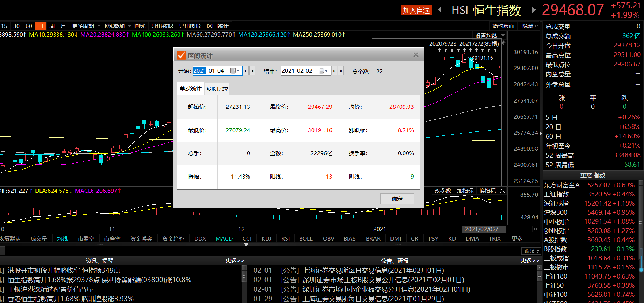
Task: Switch to the 单股统计 tab
Action: coord(190,88)
